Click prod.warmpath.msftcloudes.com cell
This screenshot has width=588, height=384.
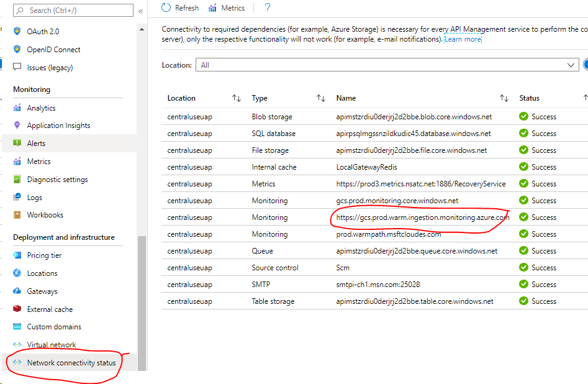pos(389,234)
